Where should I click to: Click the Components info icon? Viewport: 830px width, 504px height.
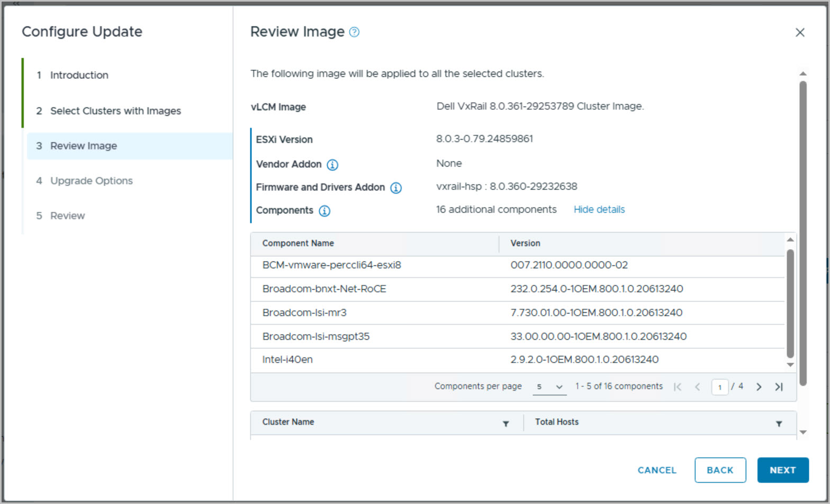pos(324,211)
